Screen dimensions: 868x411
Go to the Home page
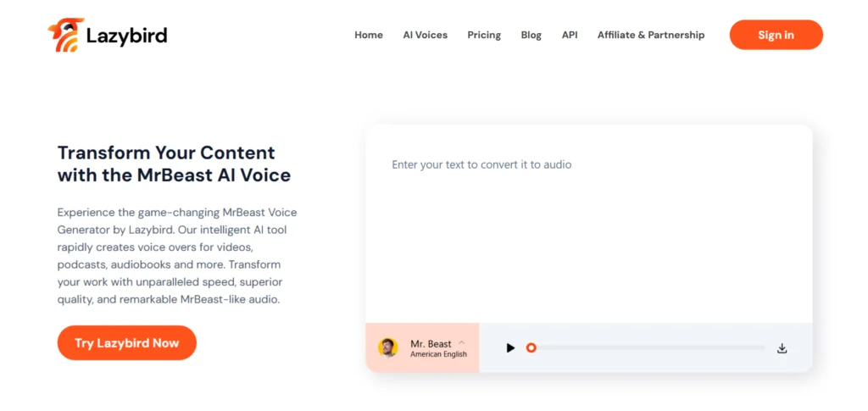coord(369,35)
